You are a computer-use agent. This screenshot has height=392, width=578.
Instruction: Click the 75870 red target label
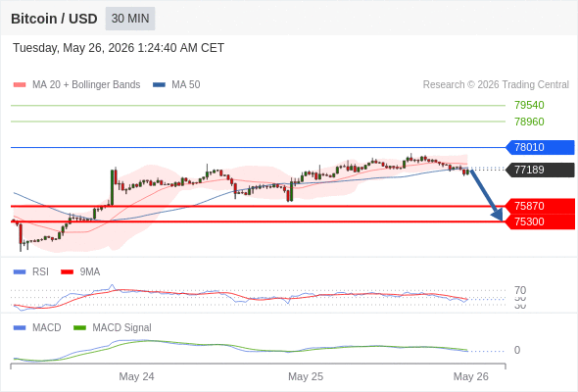pyautogui.click(x=540, y=206)
